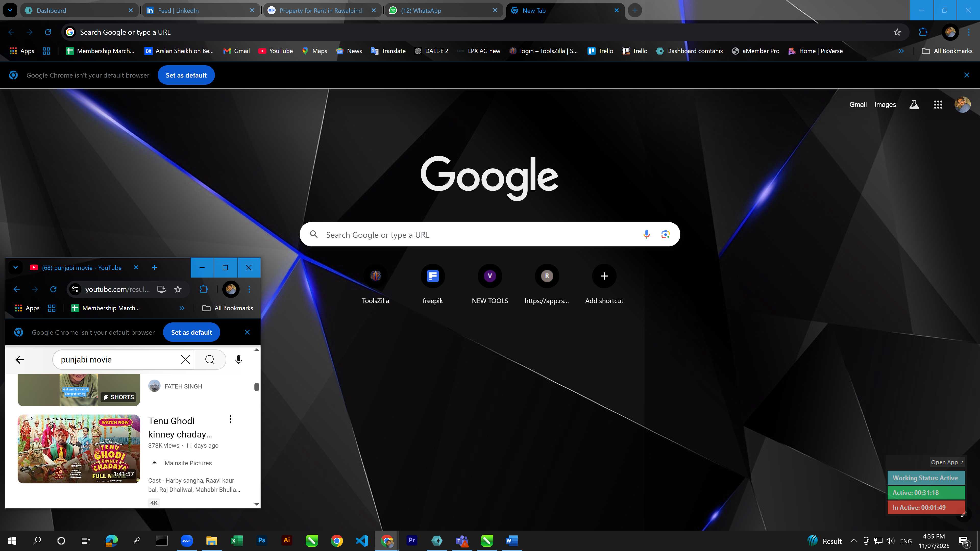Reload the New Tab page in main window
The height and width of the screenshot is (551, 980).
48,32
